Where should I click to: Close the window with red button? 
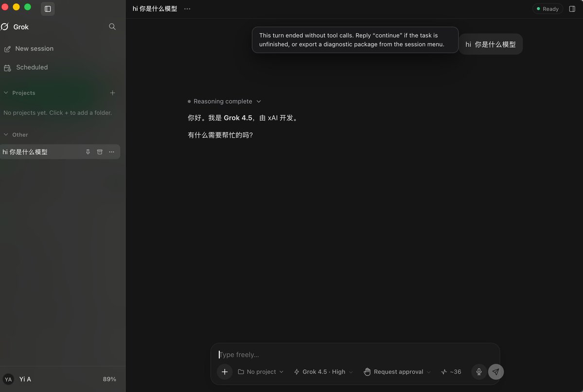click(x=5, y=7)
